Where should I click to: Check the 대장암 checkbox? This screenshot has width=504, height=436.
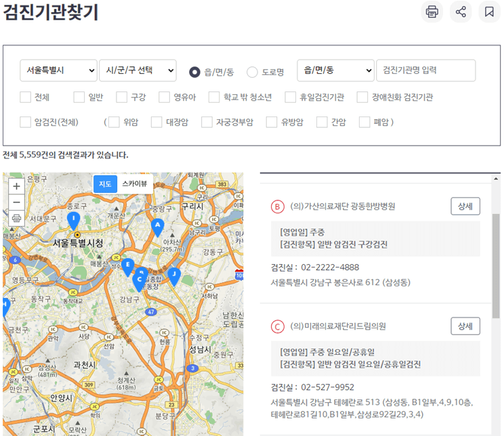(x=156, y=122)
